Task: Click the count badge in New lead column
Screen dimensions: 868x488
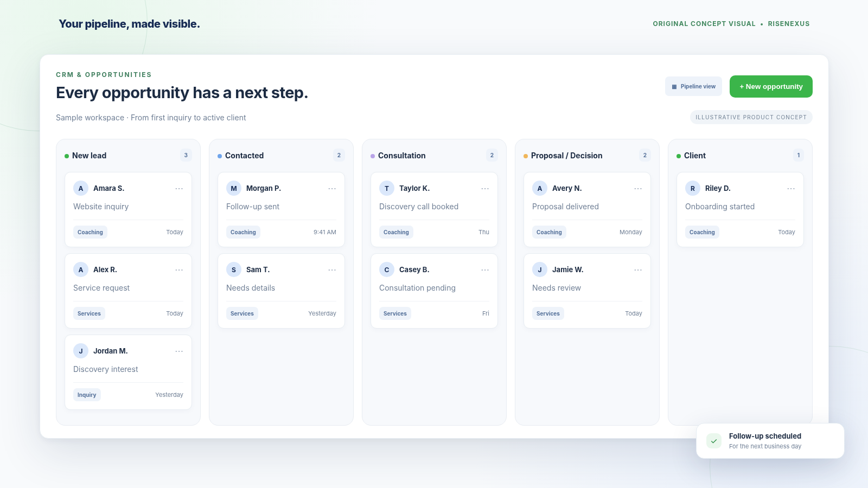Action: (x=186, y=155)
